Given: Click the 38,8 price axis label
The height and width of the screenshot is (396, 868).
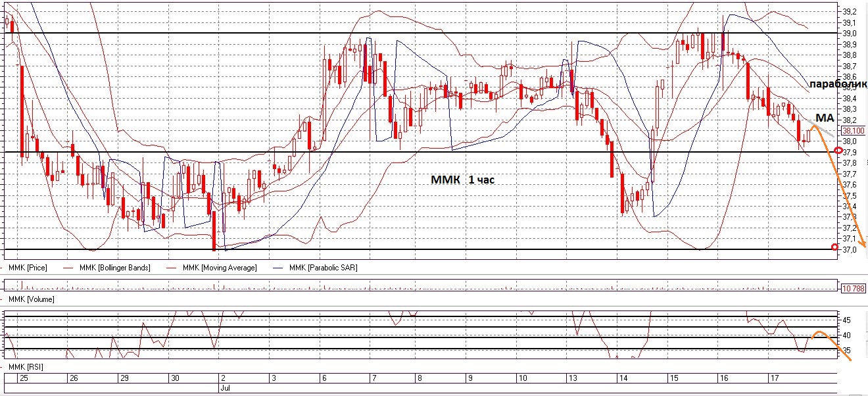Looking at the screenshot, I should 850,55.
